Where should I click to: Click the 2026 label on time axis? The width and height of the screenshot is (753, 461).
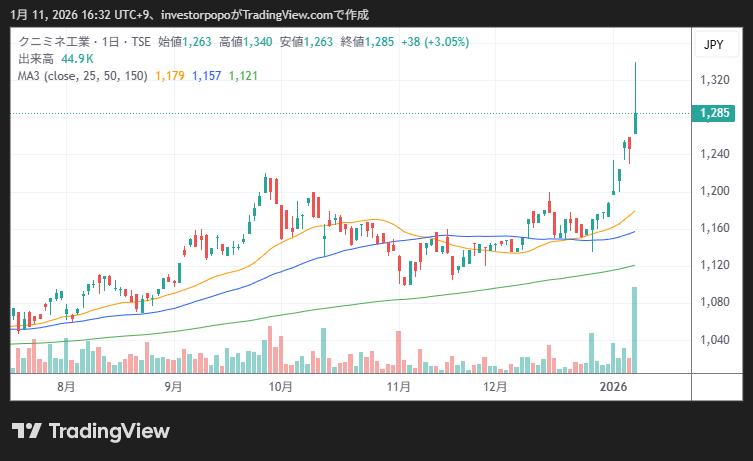pyautogui.click(x=612, y=386)
